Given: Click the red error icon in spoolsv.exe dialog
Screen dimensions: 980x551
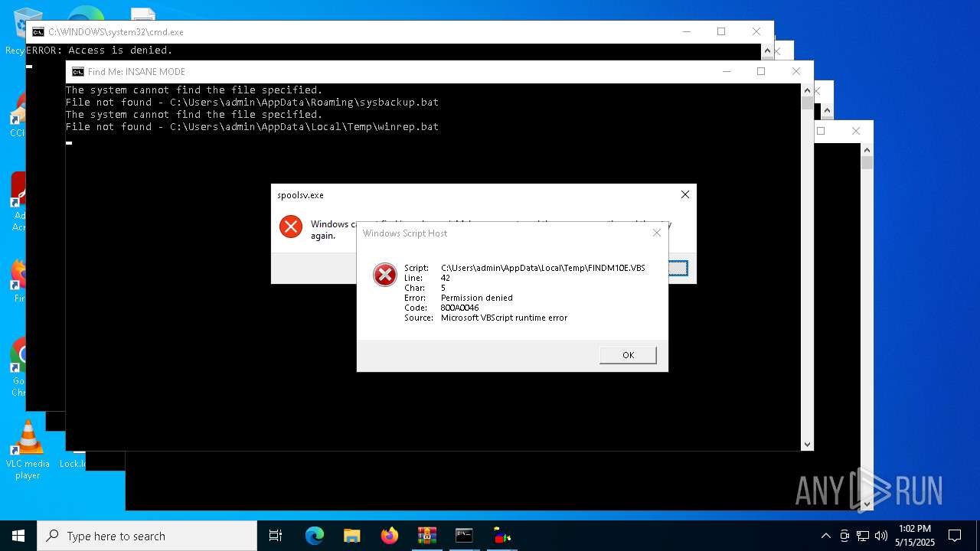Looking at the screenshot, I should pyautogui.click(x=291, y=227).
